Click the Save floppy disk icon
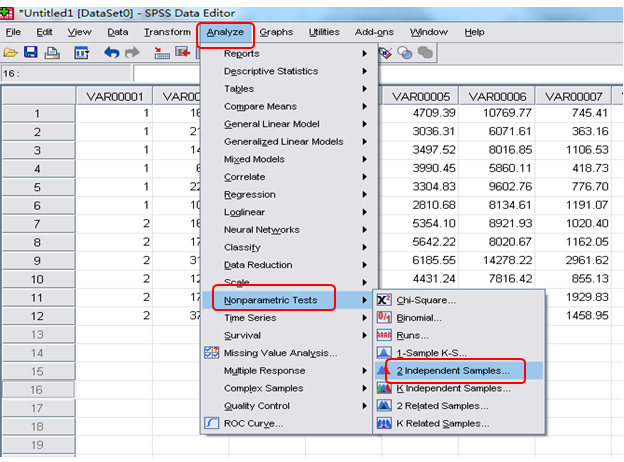 pos(30,52)
